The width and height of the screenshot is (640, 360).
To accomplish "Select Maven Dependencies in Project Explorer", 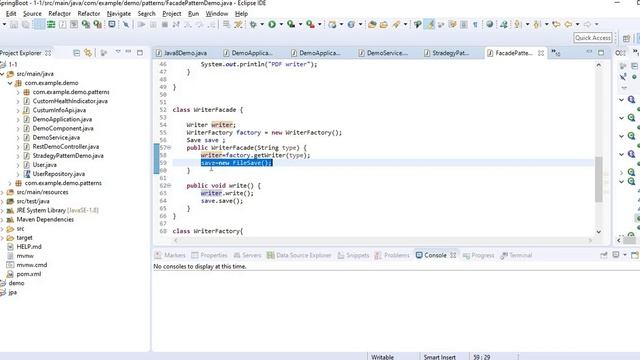I will [45, 220].
